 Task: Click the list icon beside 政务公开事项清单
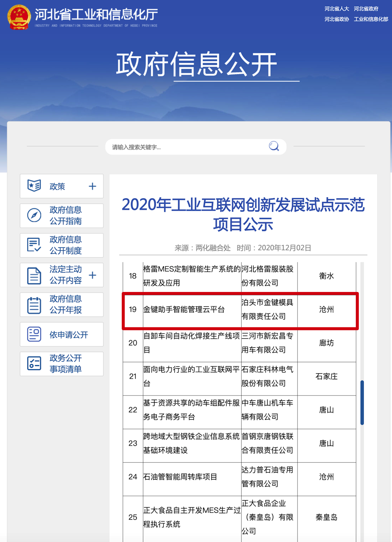click(34, 363)
